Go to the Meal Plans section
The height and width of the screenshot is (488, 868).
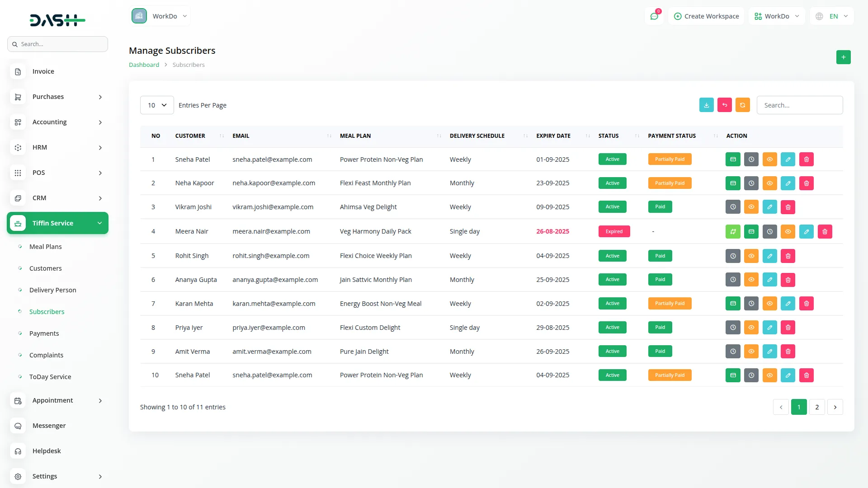(x=45, y=246)
